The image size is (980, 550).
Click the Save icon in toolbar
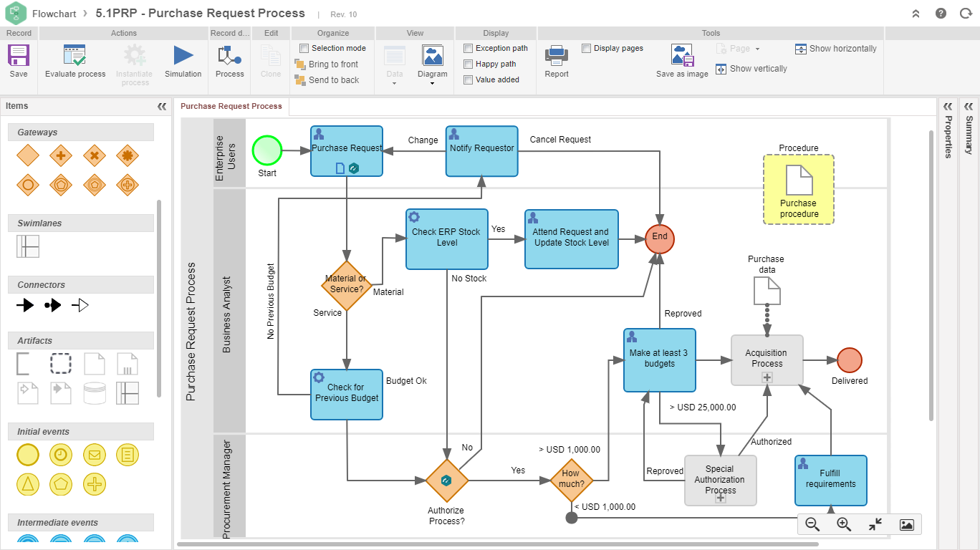tap(19, 56)
